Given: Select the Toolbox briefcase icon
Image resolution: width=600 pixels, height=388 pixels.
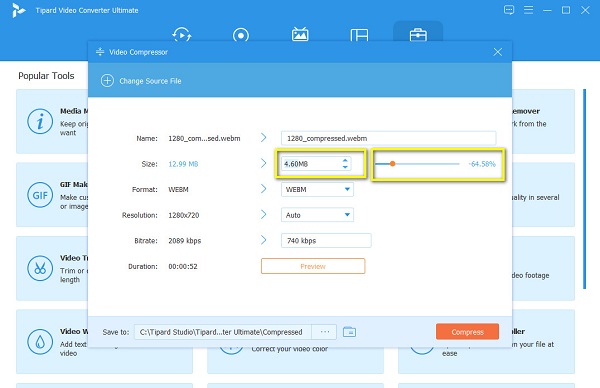Looking at the screenshot, I should (418, 34).
